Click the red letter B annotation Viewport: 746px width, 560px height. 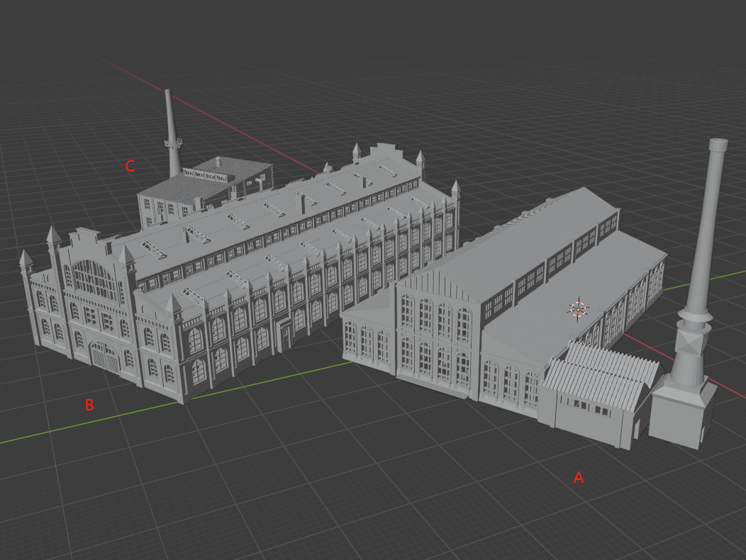coord(89,406)
